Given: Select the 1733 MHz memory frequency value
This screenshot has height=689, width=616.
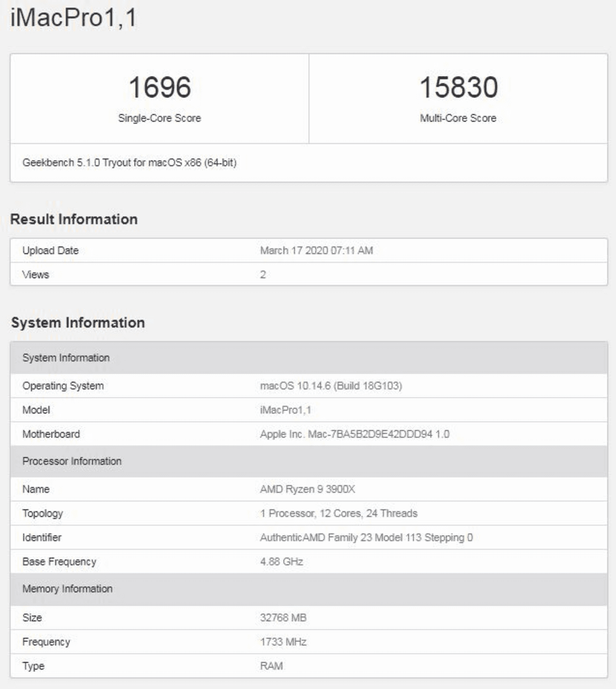Looking at the screenshot, I should pos(283,642).
